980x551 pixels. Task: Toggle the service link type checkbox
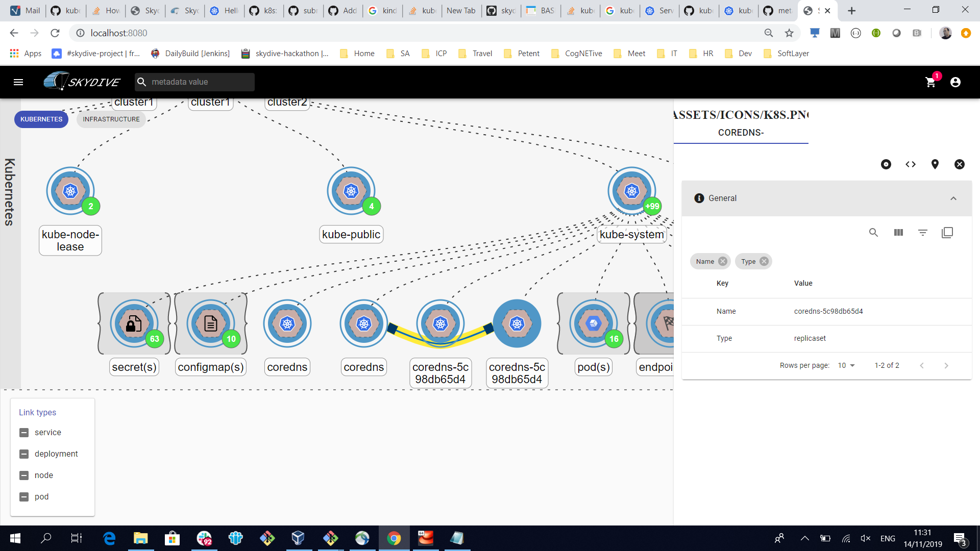24,433
